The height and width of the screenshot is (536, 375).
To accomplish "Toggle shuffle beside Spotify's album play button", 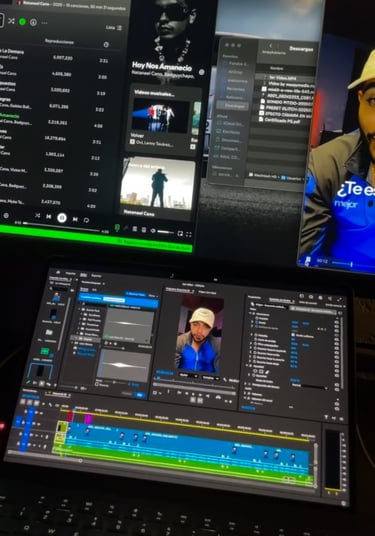I will point(11,21).
